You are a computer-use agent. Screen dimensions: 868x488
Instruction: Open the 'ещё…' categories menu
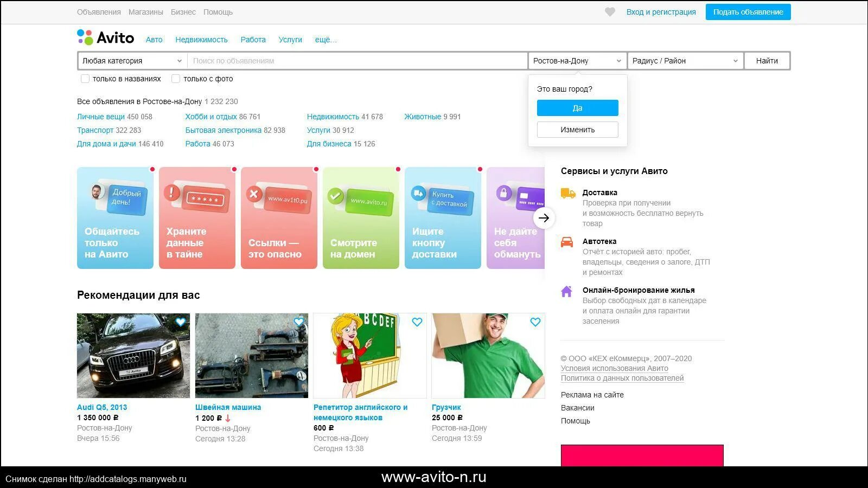click(x=325, y=40)
